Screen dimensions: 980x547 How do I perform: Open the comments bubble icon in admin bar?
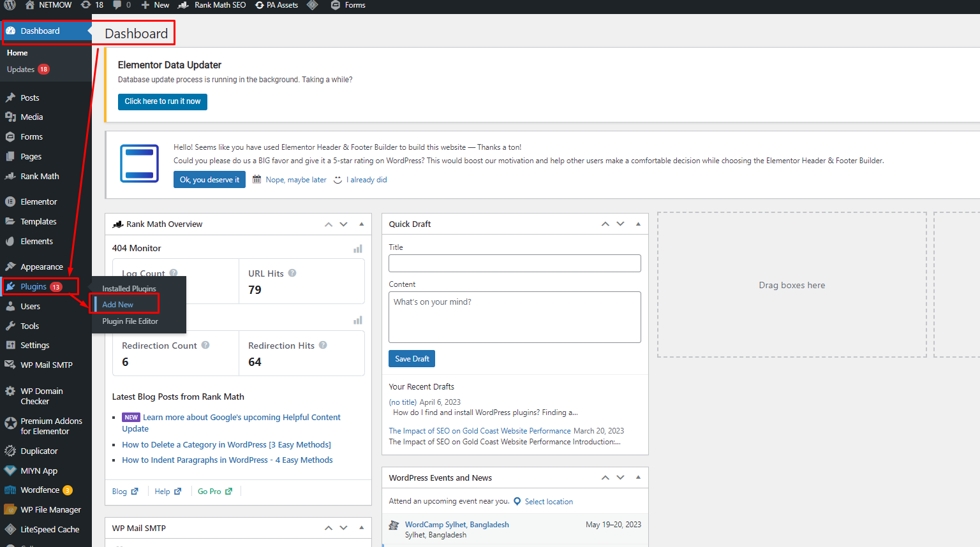click(x=117, y=5)
